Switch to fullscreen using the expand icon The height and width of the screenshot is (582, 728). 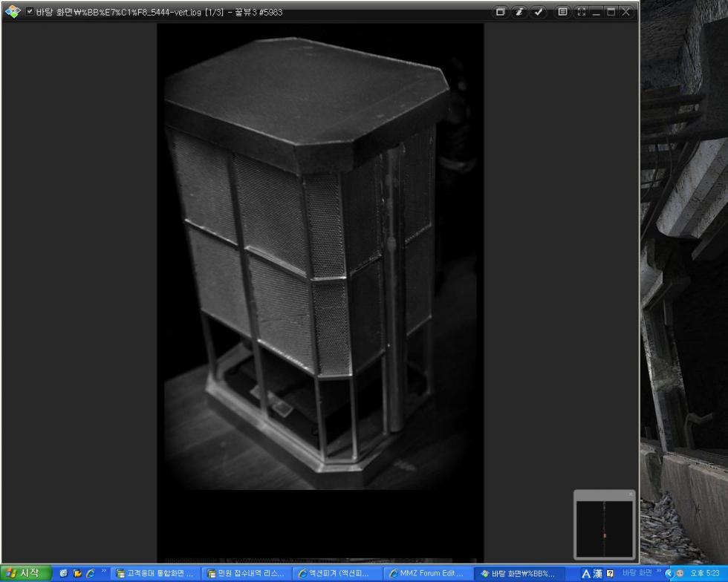(x=581, y=12)
